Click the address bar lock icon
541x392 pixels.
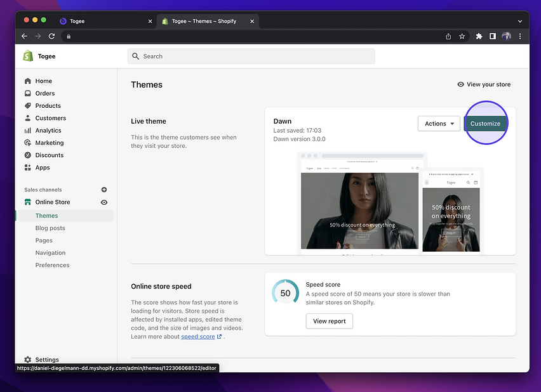pos(69,36)
